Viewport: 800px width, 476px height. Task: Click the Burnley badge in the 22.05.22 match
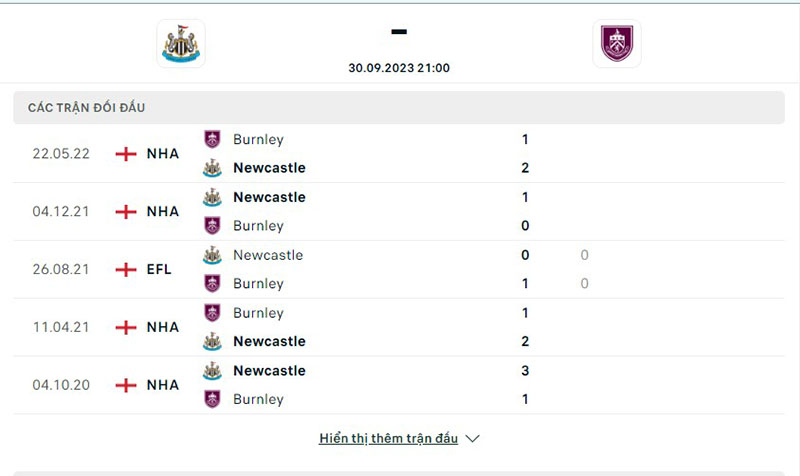point(212,139)
